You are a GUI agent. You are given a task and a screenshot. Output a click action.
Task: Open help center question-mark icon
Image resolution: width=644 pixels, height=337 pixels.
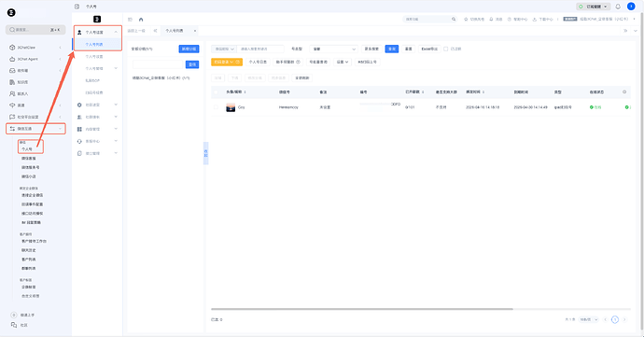click(510, 19)
